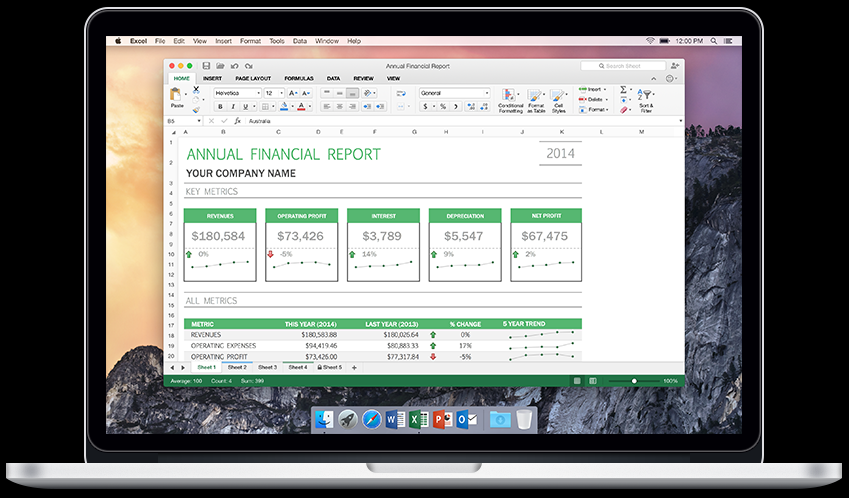Open the font size 12 dropdown
849x498 pixels.
[x=281, y=93]
